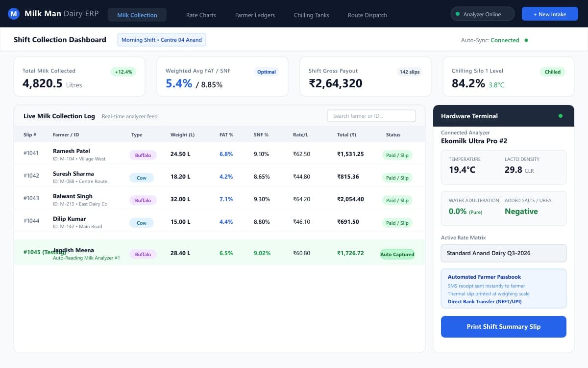
Task: Click FAT 4.2% cell
Action: [x=226, y=177]
